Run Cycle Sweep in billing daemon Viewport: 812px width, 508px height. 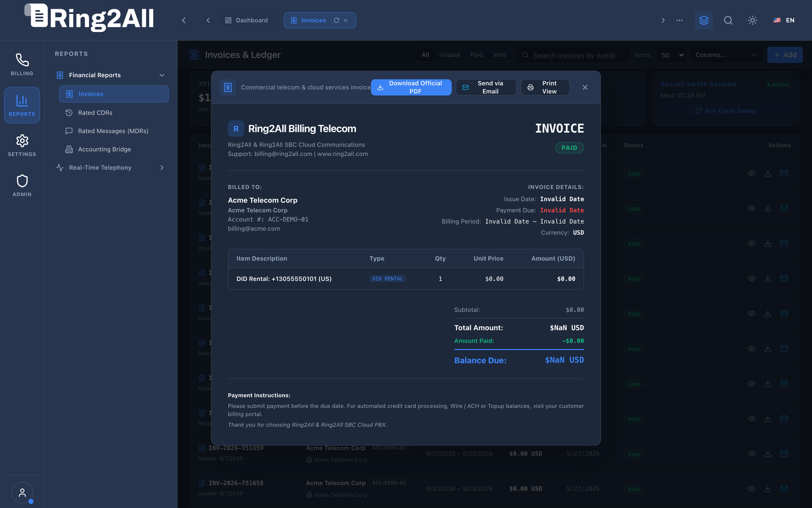pos(726,110)
